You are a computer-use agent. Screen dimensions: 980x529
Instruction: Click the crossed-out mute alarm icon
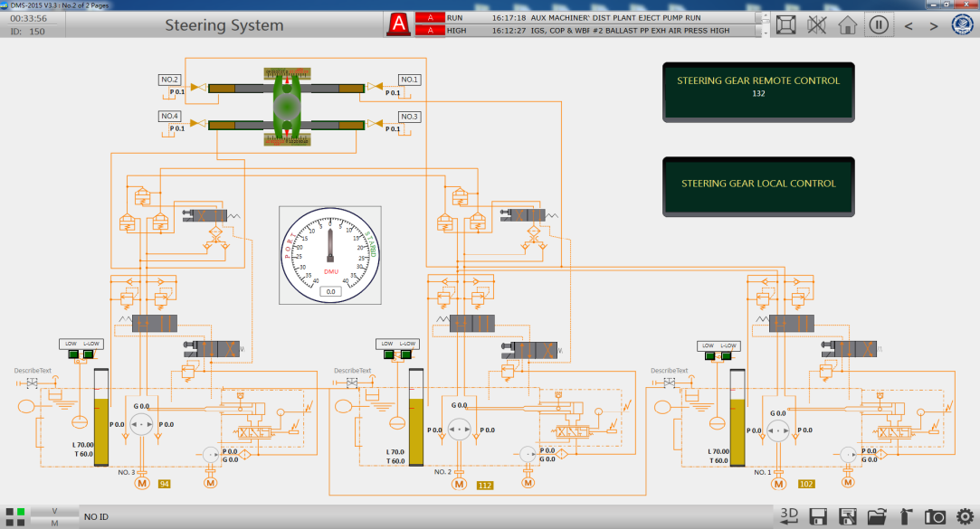point(817,24)
